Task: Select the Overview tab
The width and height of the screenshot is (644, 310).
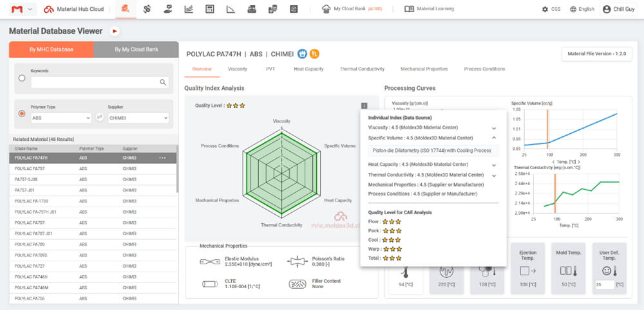Action: (x=202, y=69)
